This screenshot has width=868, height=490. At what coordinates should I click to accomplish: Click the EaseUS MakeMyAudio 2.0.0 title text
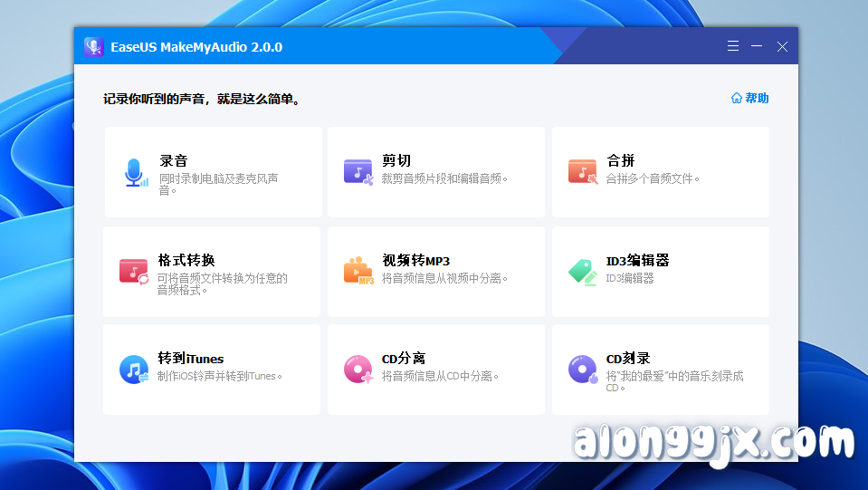click(196, 47)
